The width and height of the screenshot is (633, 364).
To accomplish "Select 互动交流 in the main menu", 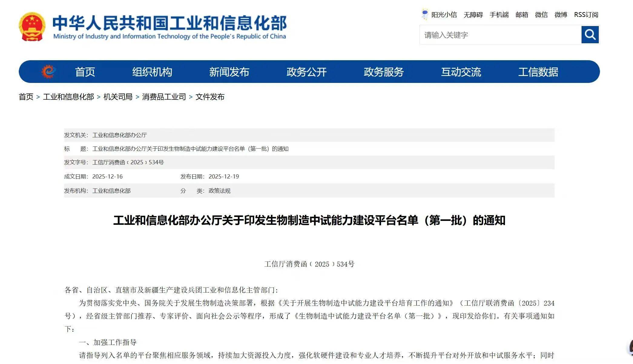I will (461, 72).
